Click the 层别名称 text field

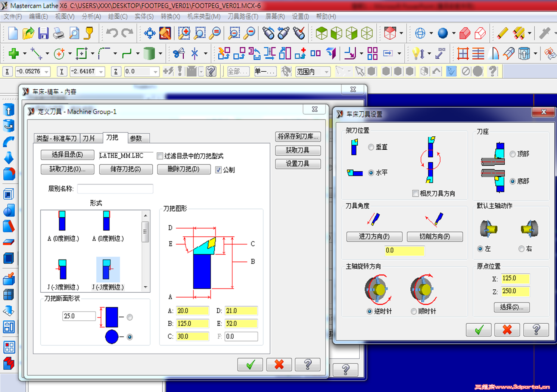coord(115,189)
